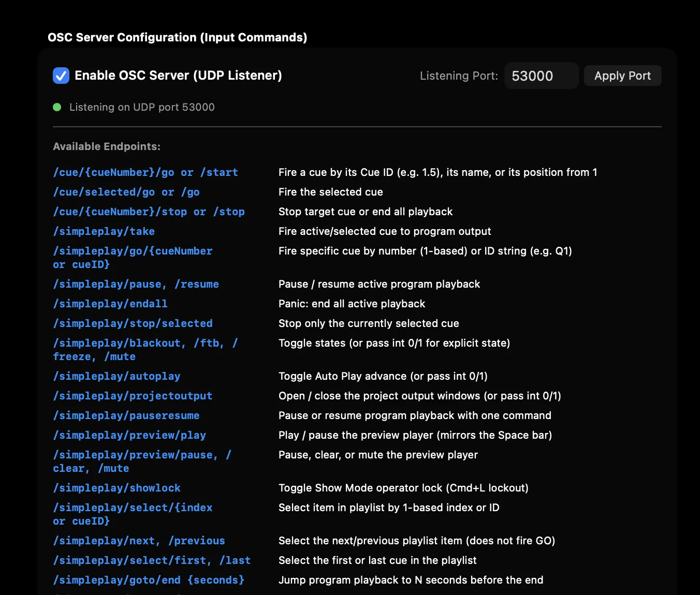
Task: Click the Apply Port button
Action: tap(622, 76)
